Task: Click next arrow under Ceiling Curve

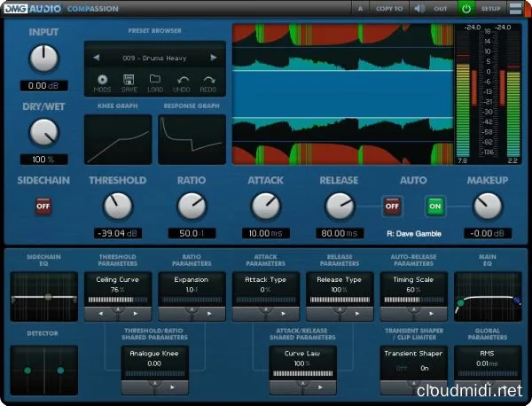Action: pos(136,314)
